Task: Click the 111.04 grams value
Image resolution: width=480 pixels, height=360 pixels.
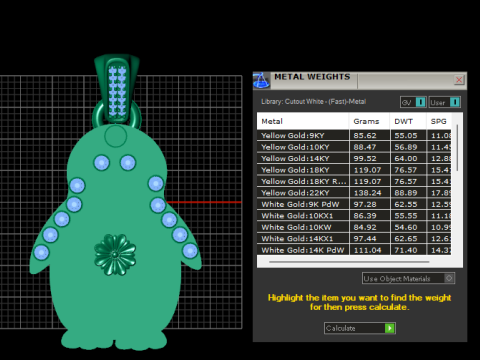Action: 367,250
